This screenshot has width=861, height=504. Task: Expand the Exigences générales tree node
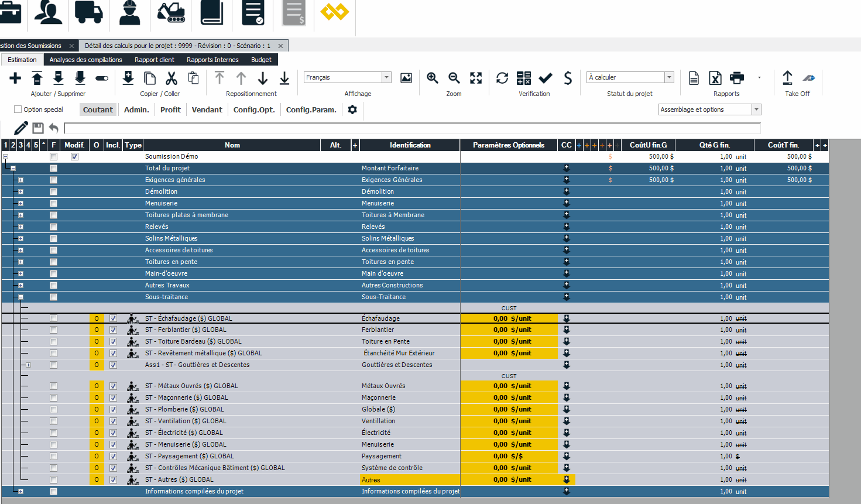(x=20, y=180)
